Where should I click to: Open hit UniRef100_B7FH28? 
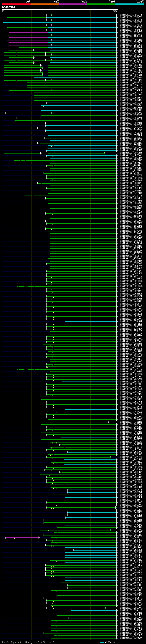coord(131,37)
